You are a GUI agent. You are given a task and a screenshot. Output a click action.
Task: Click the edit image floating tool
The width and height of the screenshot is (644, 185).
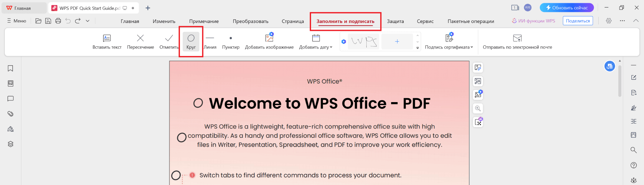coord(478,67)
